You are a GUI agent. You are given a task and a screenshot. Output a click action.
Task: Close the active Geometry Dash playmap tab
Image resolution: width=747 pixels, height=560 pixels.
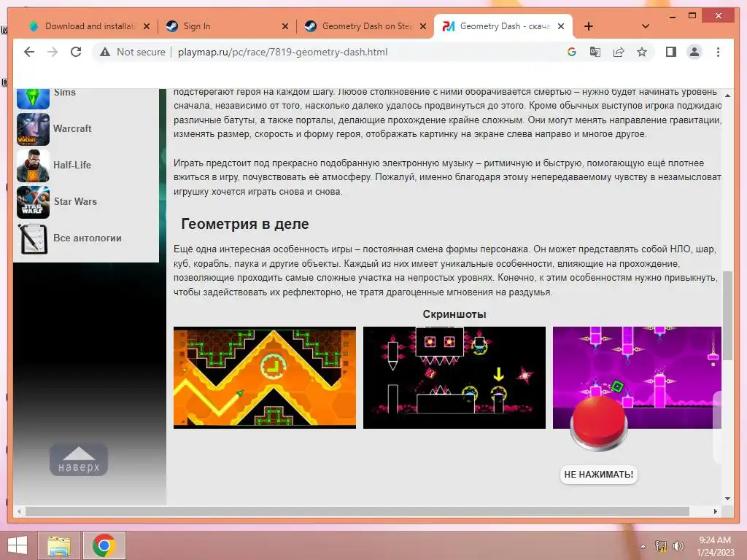click(561, 26)
